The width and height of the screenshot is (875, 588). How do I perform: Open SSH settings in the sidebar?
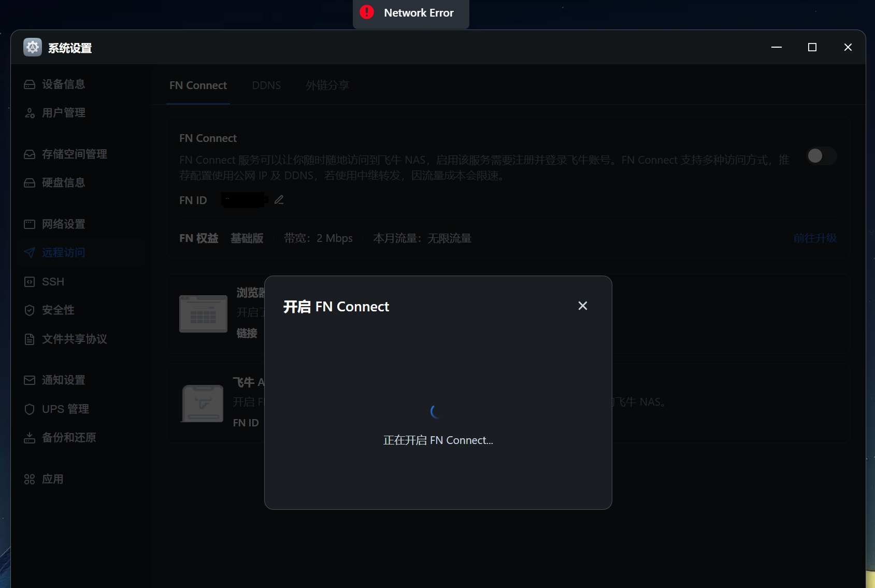[81, 282]
